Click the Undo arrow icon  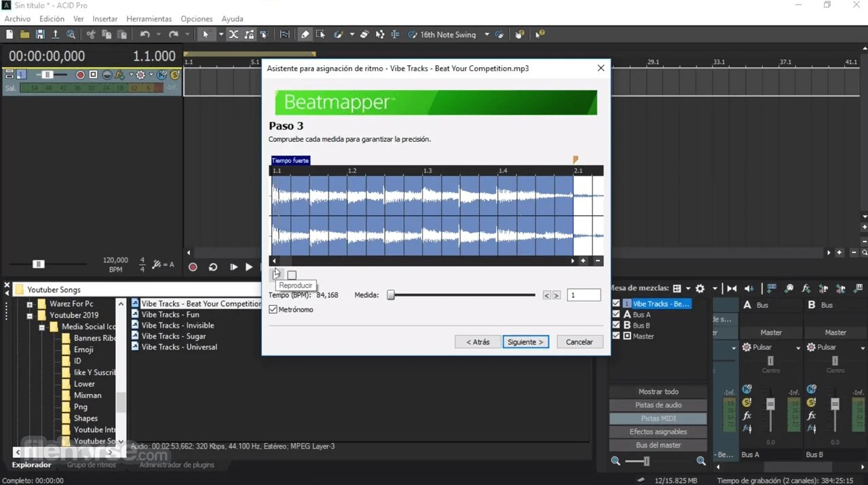point(145,35)
